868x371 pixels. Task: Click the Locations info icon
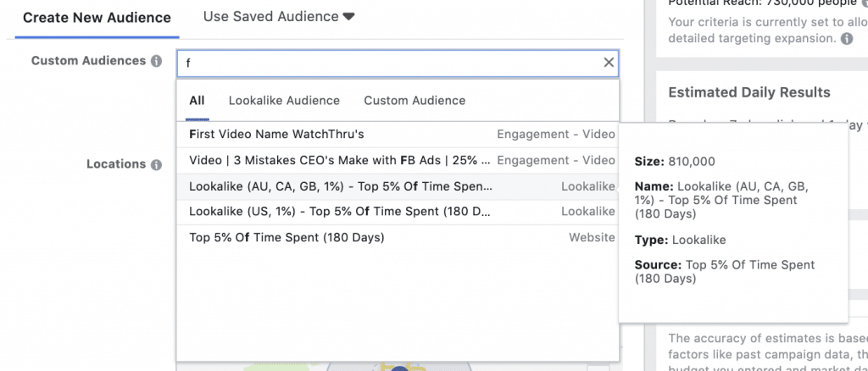point(156,165)
